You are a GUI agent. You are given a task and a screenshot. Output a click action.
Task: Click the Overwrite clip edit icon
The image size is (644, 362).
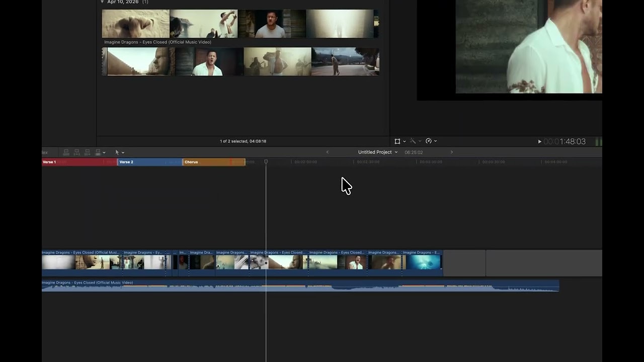[x=98, y=152]
